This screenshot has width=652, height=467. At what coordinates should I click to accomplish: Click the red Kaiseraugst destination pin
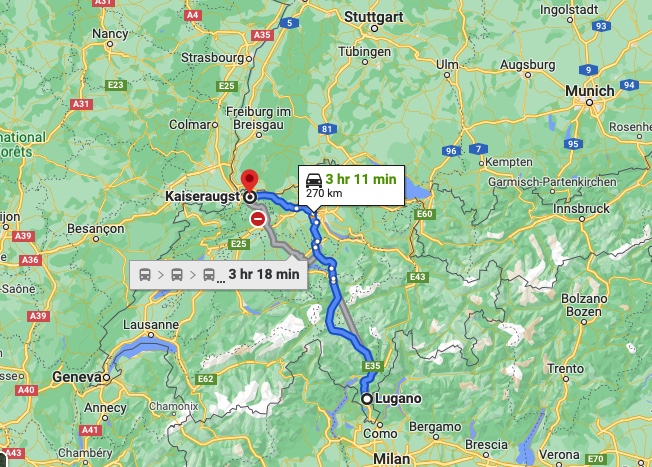pos(249,181)
